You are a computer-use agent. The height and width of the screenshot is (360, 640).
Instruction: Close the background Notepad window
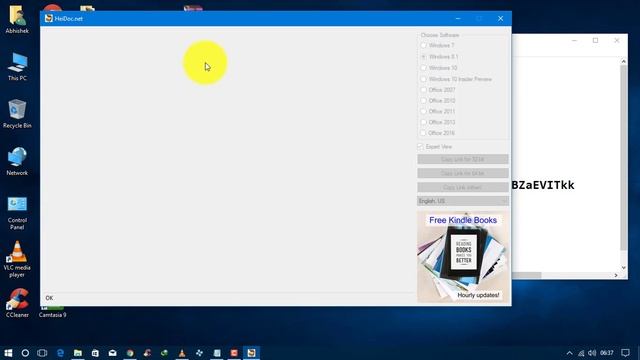tap(617, 40)
